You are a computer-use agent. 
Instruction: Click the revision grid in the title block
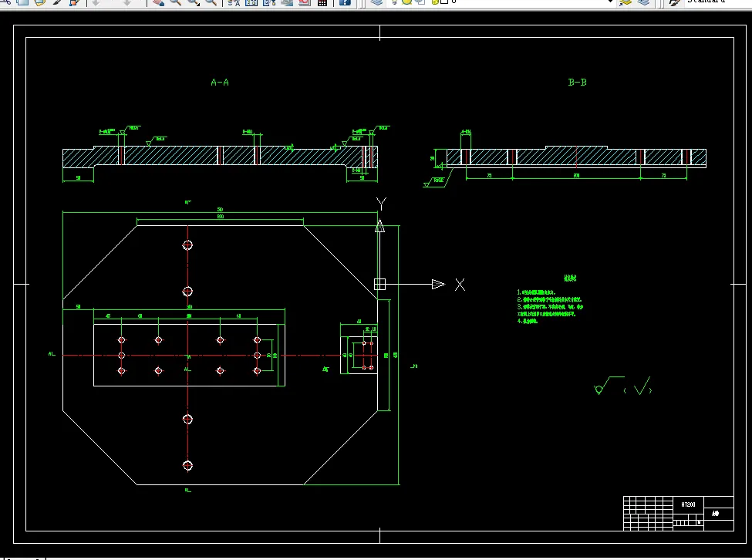tap(647, 514)
